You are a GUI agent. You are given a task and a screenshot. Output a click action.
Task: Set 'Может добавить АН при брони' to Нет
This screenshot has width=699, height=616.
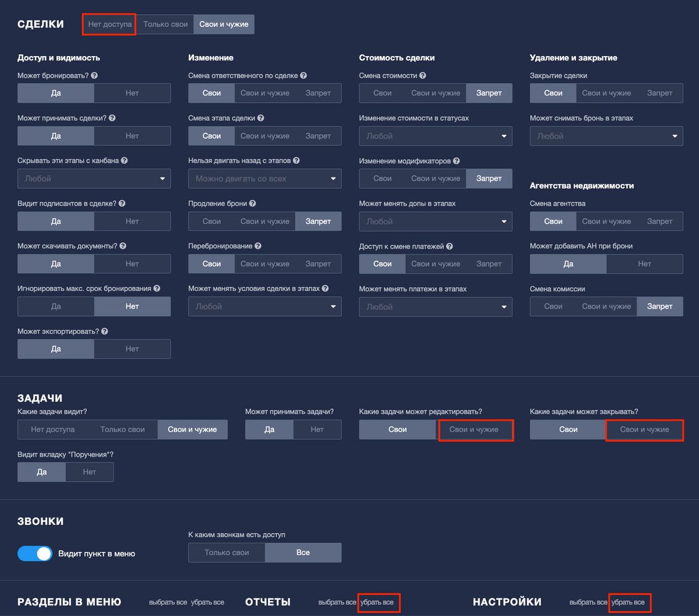644,264
